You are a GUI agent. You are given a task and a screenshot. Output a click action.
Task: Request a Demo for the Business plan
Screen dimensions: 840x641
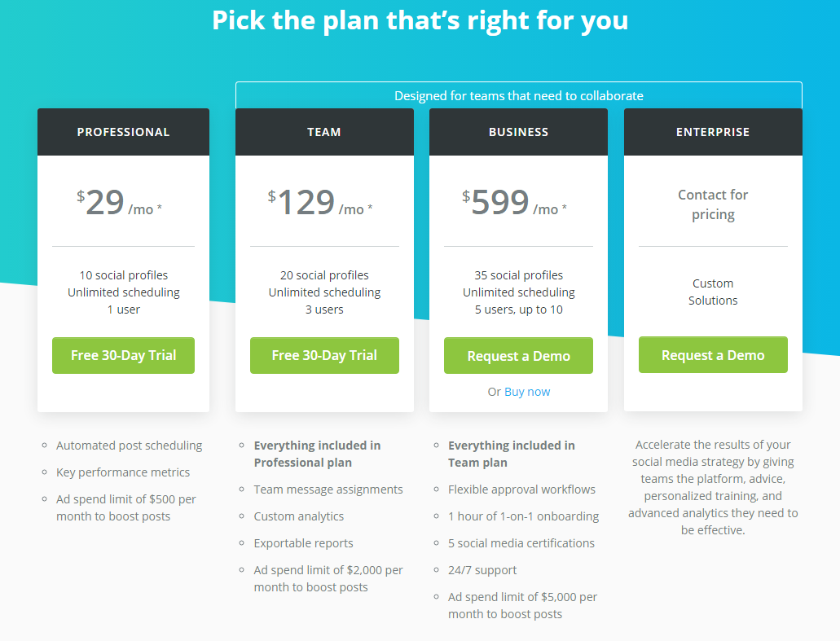coord(518,356)
